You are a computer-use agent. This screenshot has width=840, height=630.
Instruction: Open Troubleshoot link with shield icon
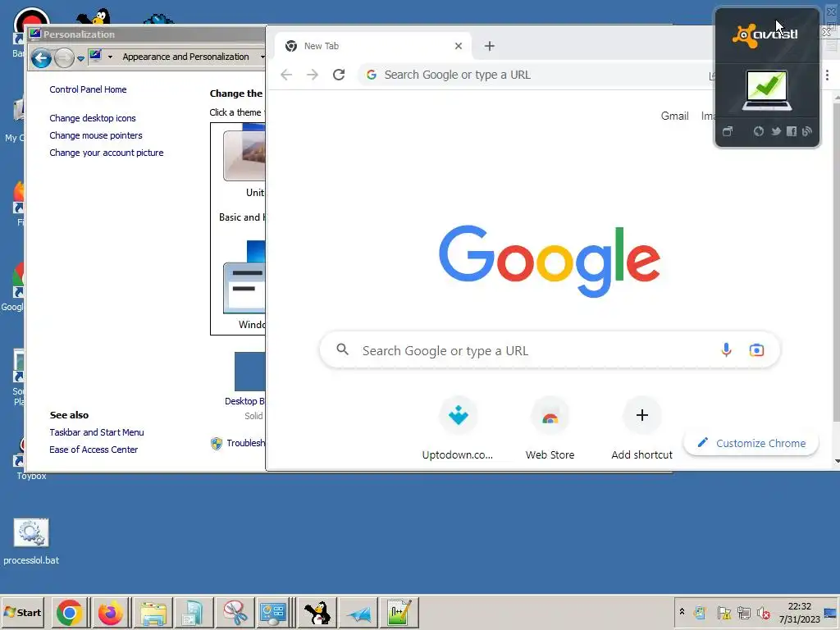[239, 443]
